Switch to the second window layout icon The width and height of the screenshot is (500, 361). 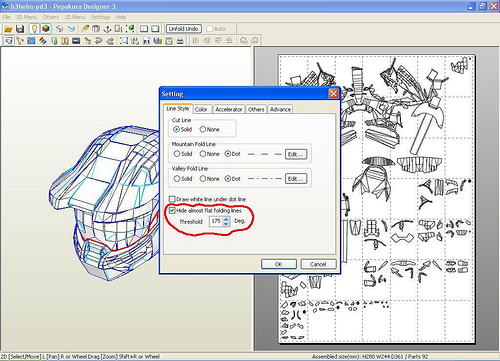155,29
